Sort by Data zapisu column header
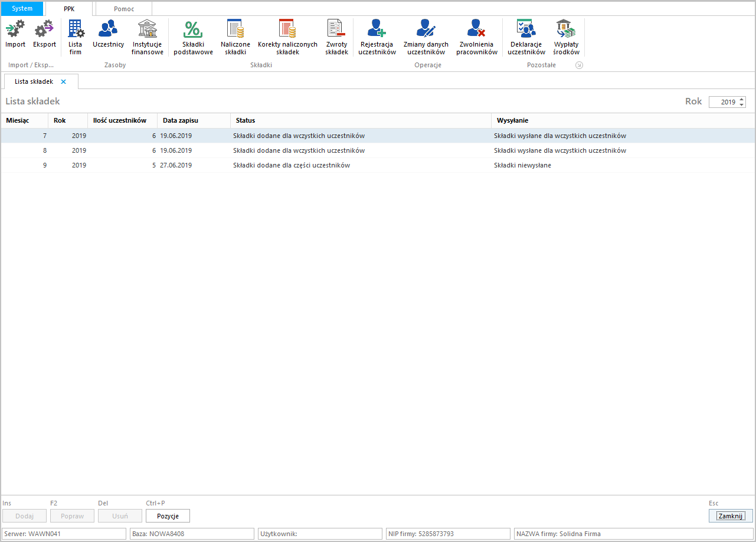This screenshot has height=542, width=756. tap(194, 120)
